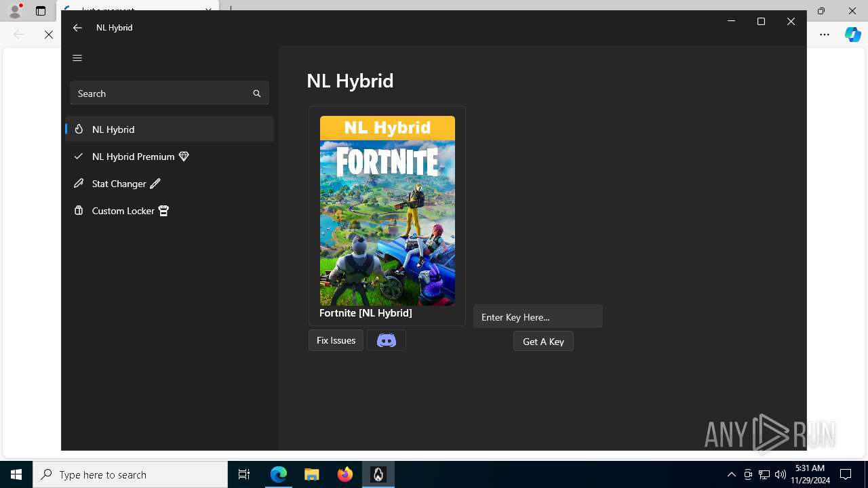
Task: Open Microsoft Edge from the taskbar
Action: click(x=279, y=474)
